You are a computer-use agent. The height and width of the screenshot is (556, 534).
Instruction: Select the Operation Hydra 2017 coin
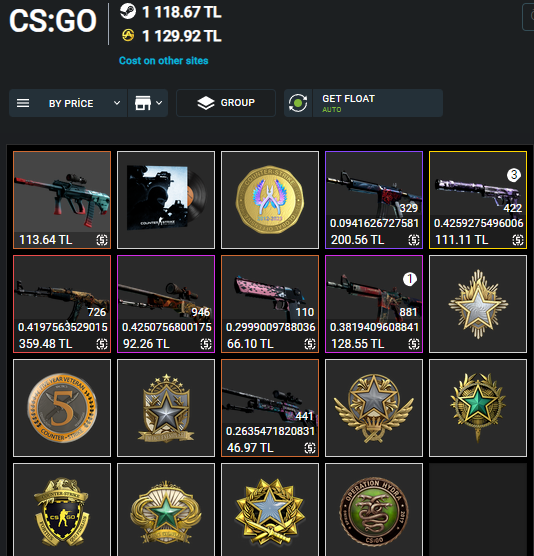tap(374, 510)
